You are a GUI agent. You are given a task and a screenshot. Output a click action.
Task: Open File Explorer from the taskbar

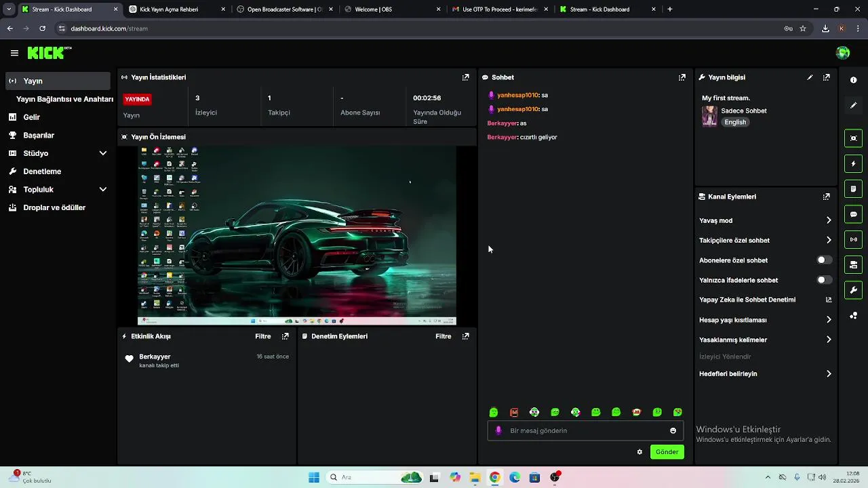click(475, 477)
